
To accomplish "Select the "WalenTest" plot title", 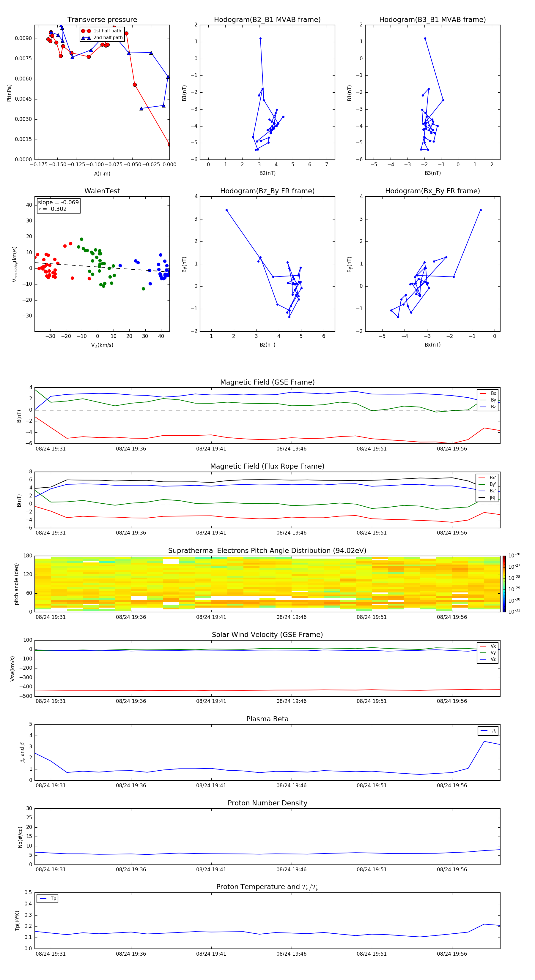I will click(102, 191).
